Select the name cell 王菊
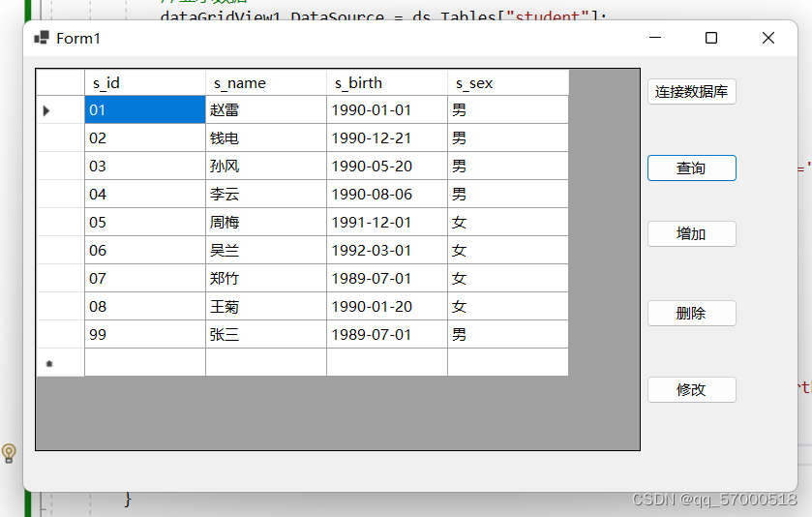 (x=266, y=306)
